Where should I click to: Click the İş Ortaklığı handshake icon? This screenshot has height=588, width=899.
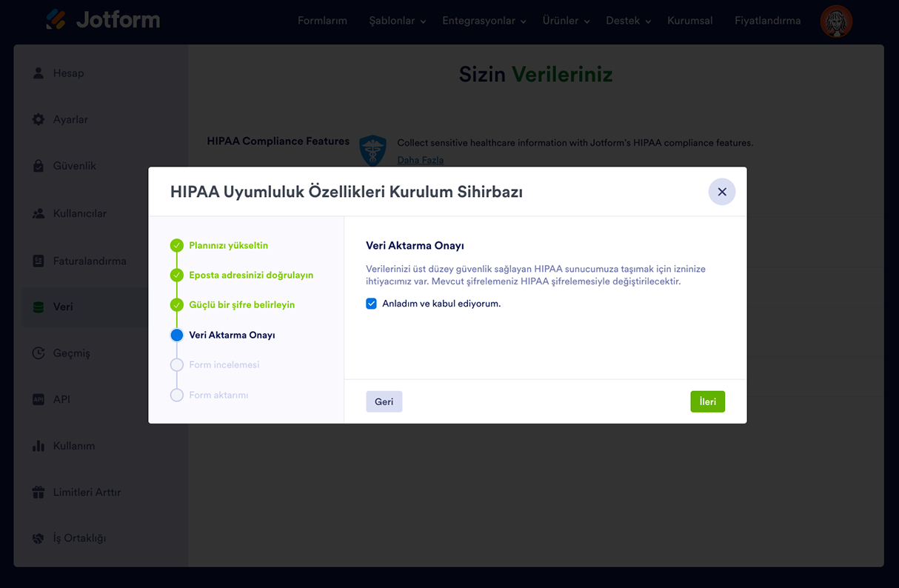click(x=39, y=538)
